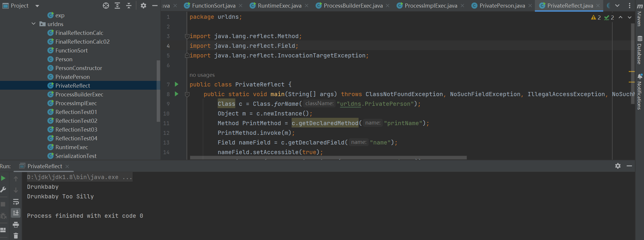The height and width of the screenshot is (240, 644).
Task: Close the FunctionSort.java tab
Action: [241, 6]
